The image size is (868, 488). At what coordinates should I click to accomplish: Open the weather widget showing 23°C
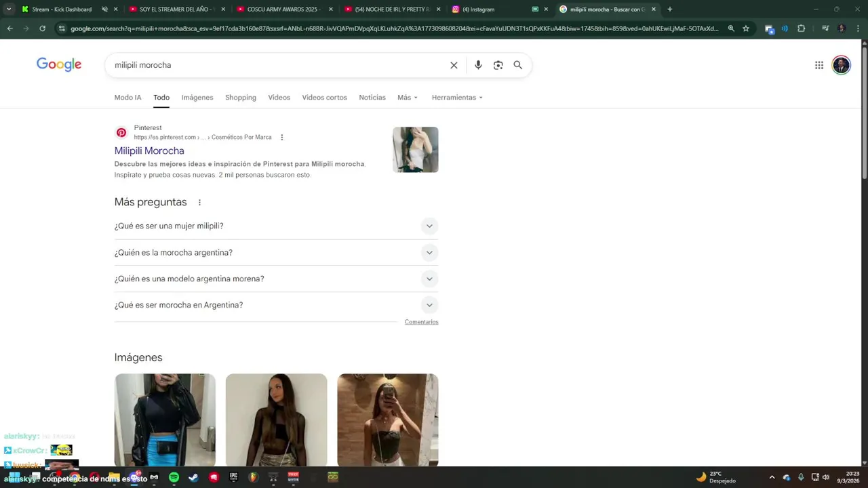716,477
